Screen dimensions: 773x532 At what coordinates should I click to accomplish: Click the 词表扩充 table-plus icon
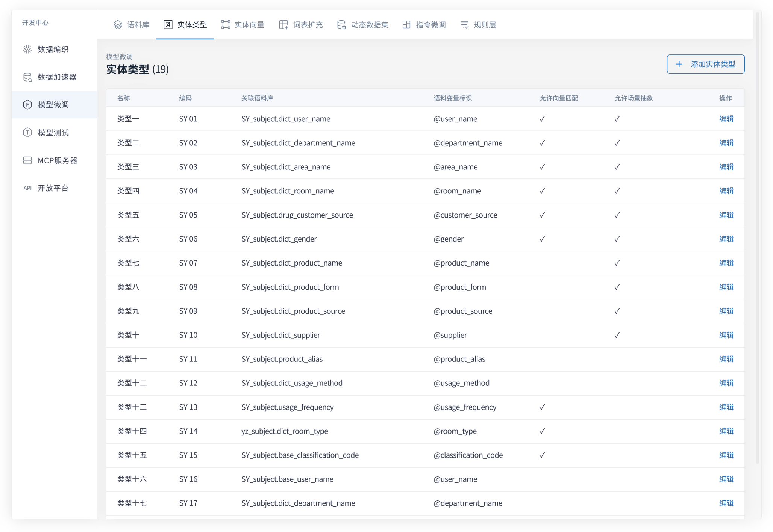pos(283,25)
